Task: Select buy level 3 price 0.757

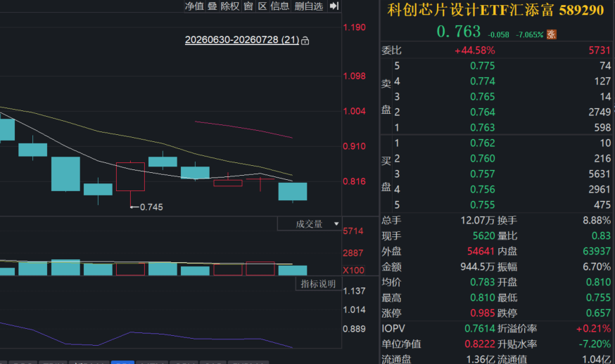Action: pyautogui.click(x=483, y=174)
